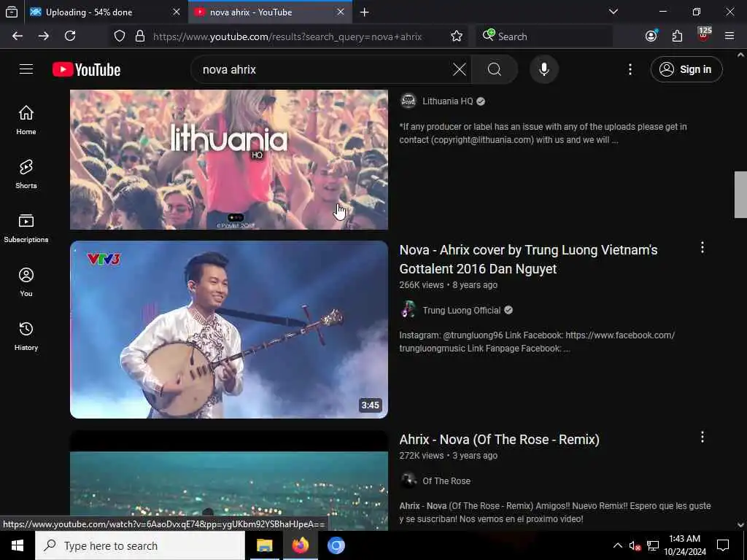The height and width of the screenshot is (560, 747).
Task: Open the Trung Luong Official channel link
Action: pyautogui.click(x=461, y=311)
